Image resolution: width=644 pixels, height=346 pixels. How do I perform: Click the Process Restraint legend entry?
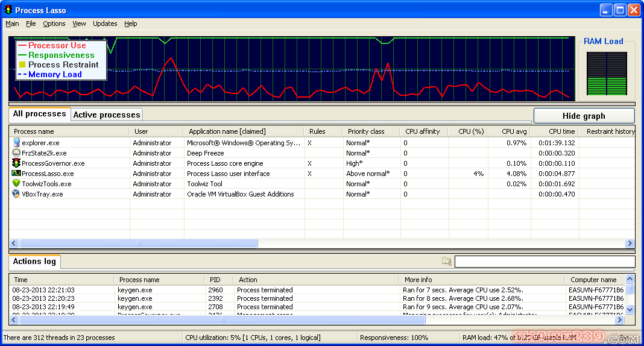(58, 65)
